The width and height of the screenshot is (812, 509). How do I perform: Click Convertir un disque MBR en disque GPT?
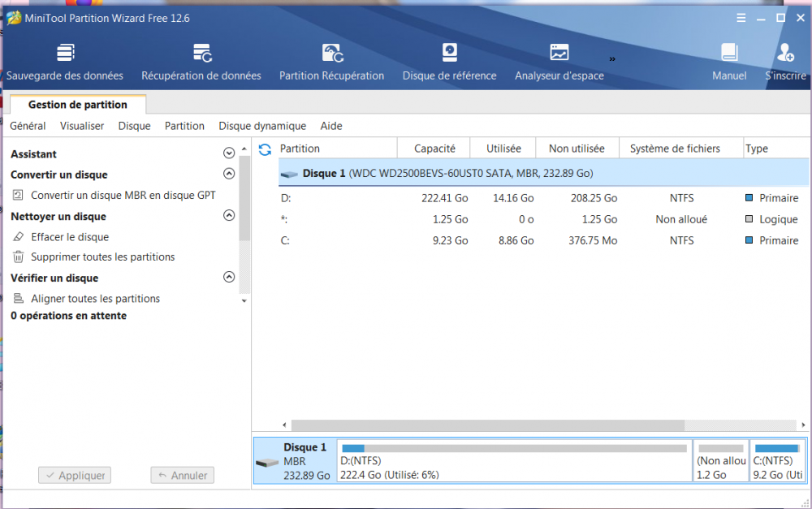click(x=123, y=195)
